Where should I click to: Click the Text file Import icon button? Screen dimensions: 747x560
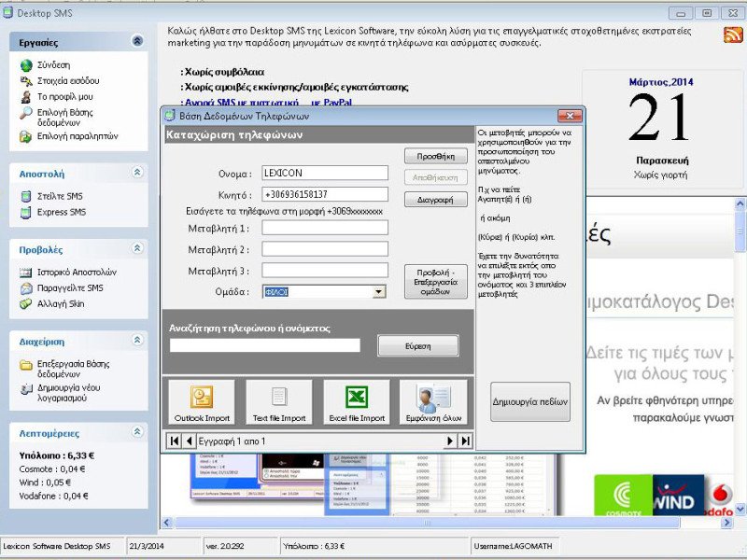279,403
